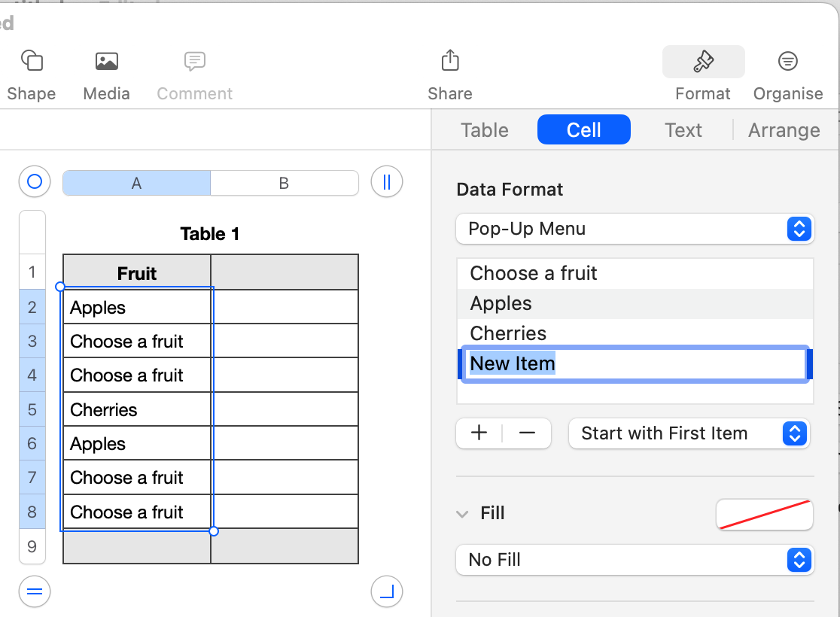Toggle the Format paintbrush sidebar
The width and height of the screenshot is (840, 617).
coord(703,62)
